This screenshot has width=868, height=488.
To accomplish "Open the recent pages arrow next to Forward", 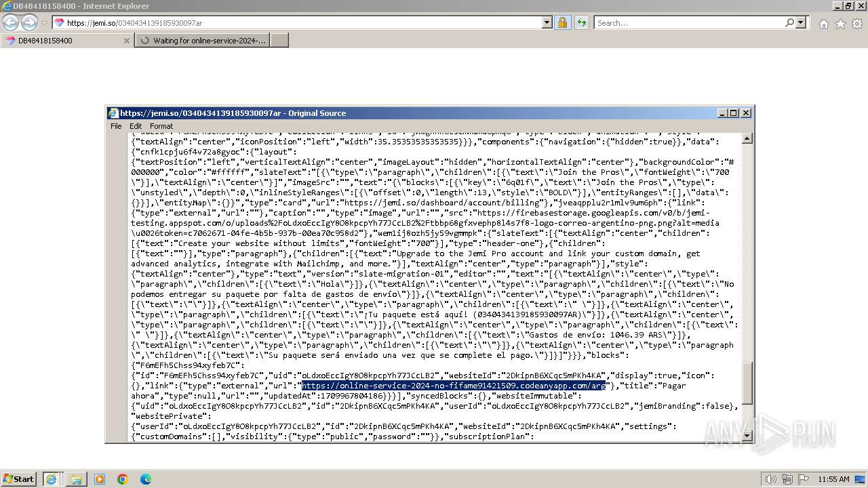I will point(44,23).
